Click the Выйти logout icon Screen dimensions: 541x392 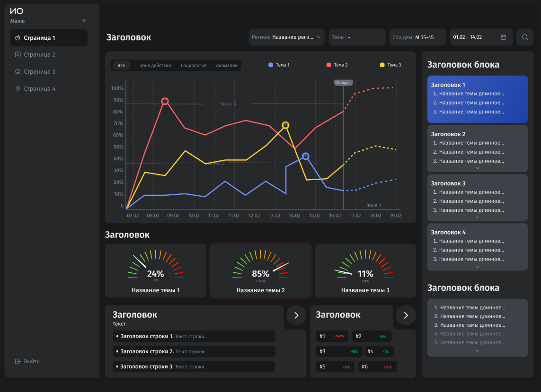click(x=18, y=361)
